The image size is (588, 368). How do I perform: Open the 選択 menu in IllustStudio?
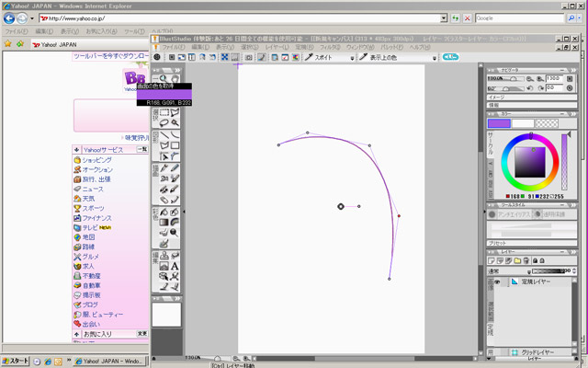click(249, 47)
